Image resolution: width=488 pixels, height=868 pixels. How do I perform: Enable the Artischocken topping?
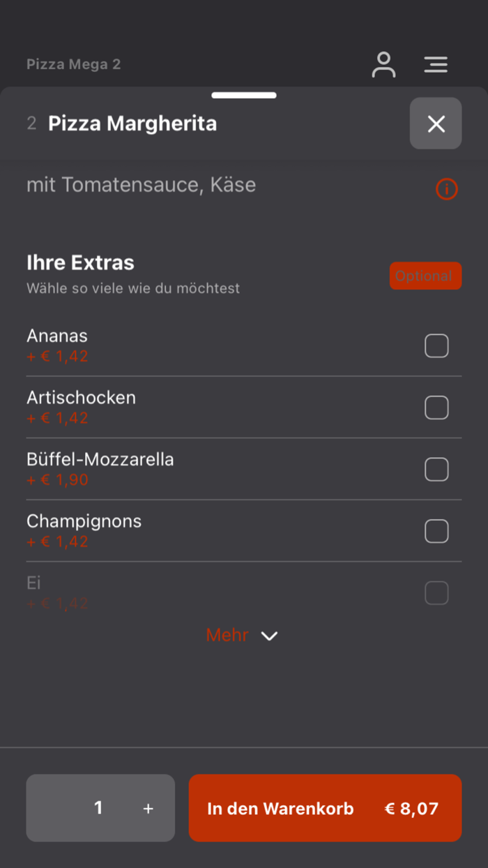point(436,407)
